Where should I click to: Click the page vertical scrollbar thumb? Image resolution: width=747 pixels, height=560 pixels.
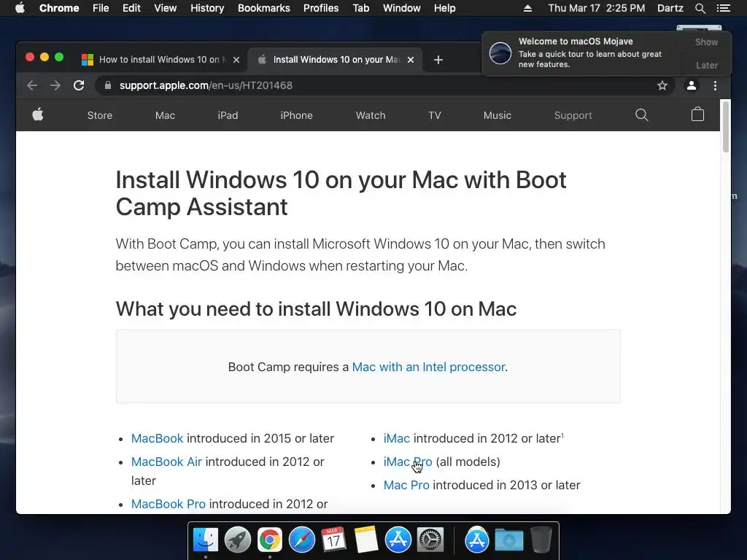coord(726,127)
